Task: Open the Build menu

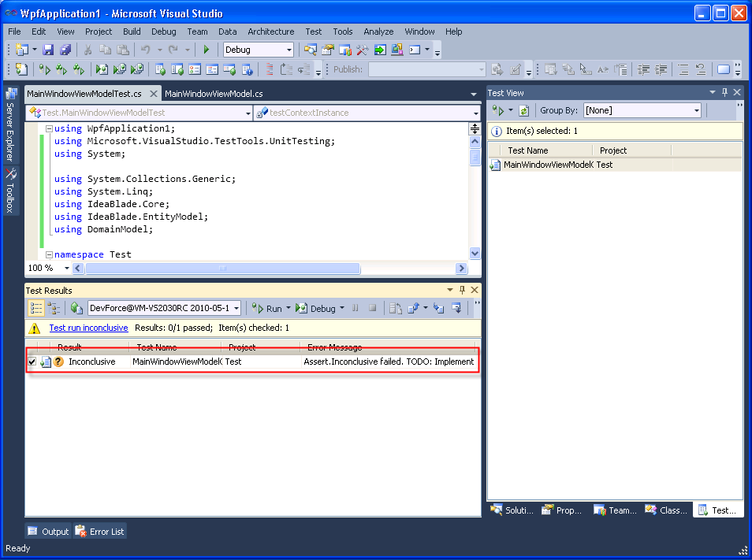Action: [132, 32]
